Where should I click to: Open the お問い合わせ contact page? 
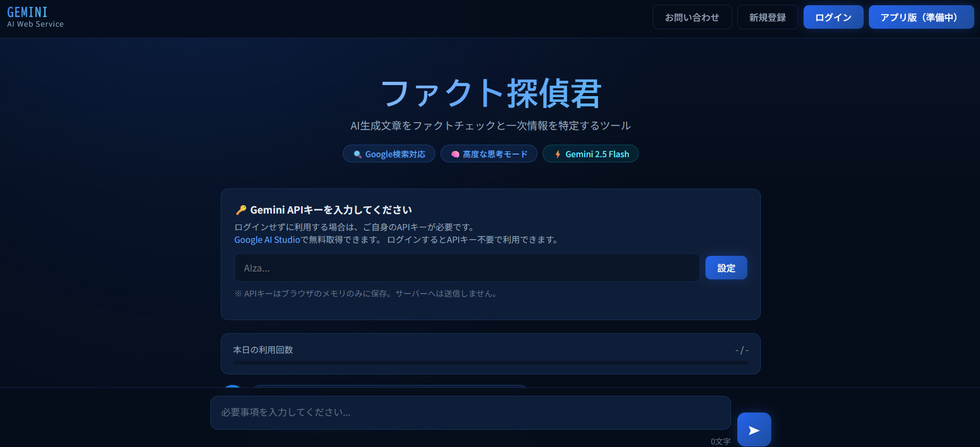point(691,17)
